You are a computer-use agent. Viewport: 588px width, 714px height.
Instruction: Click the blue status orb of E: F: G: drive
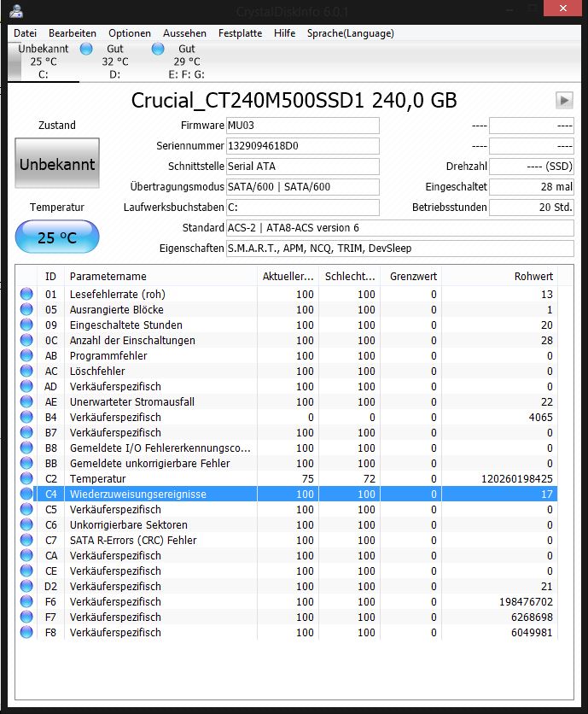point(158,49)
